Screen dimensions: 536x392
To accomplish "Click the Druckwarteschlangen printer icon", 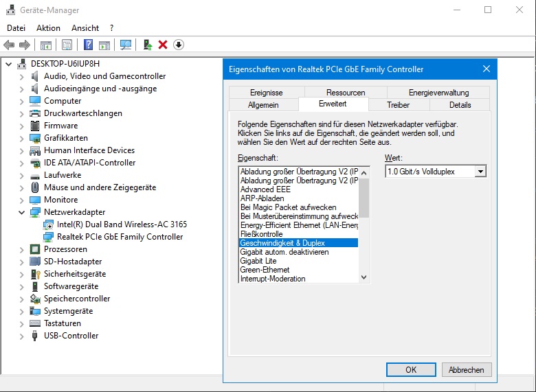I will pos(35,113).
